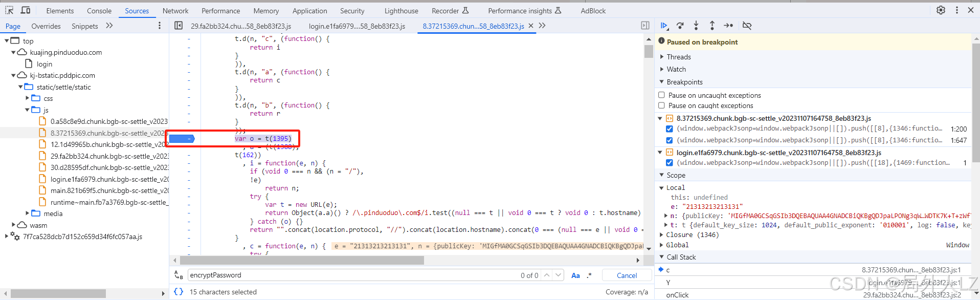This screenshot has width=980, height=300.
Task: Show more navigator tabs chevron
Action: (109, 26)
